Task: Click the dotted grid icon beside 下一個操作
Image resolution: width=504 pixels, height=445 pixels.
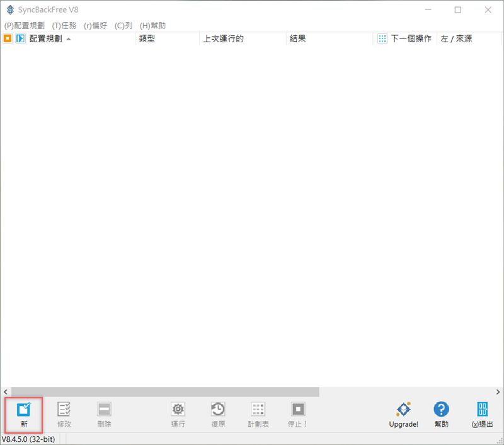Action: point(382,38)
